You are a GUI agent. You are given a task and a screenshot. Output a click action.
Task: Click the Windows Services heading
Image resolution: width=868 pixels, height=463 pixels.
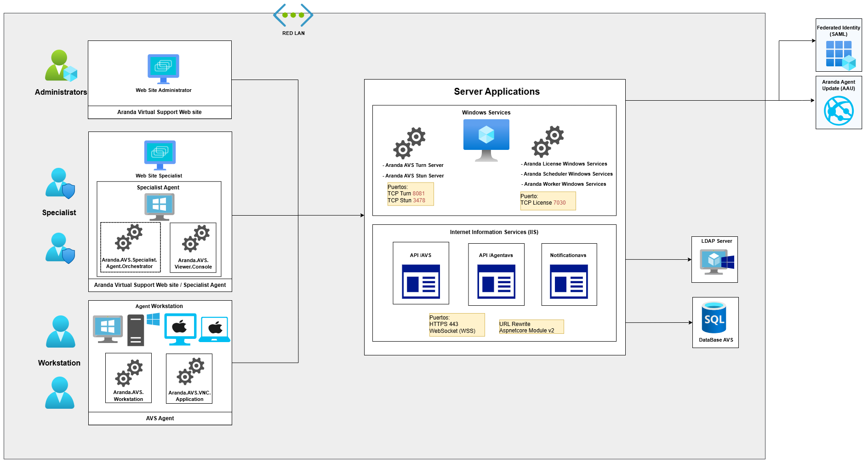(486, 113)
